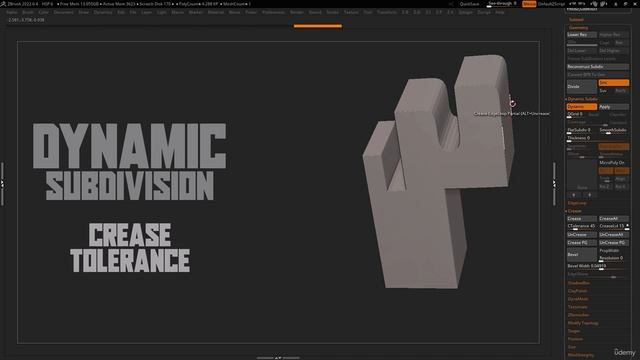Click the large Divide button
The width and height of the screenshot is (640, 360).
(582, 87)
